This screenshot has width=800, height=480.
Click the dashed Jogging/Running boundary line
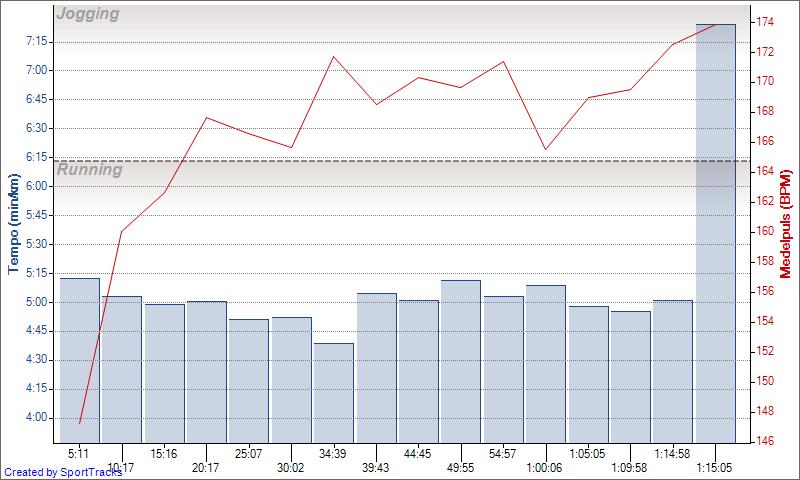tap(400, 161)
